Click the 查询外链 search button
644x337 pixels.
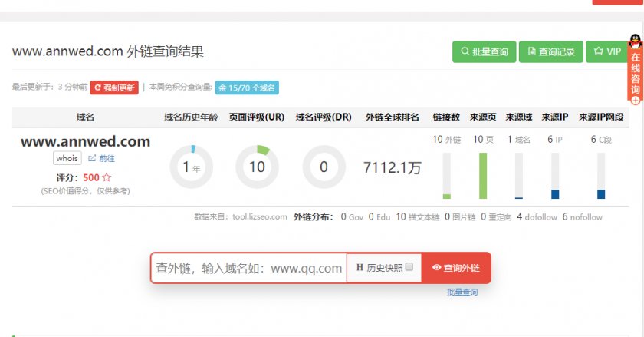coord(456,268)
